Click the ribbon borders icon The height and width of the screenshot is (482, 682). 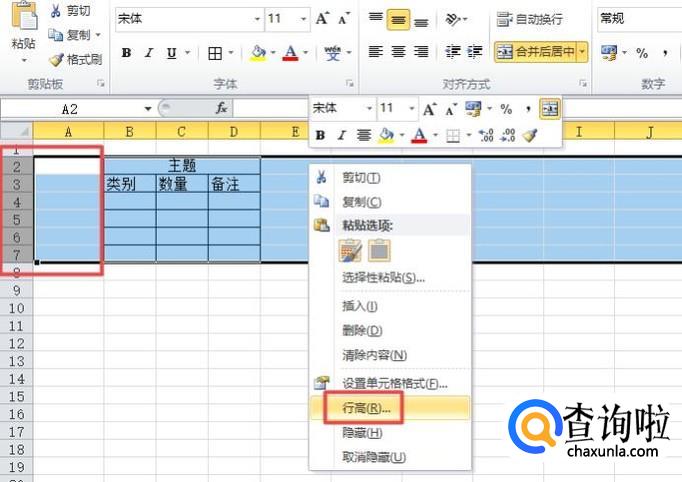(x=215, y=53)
